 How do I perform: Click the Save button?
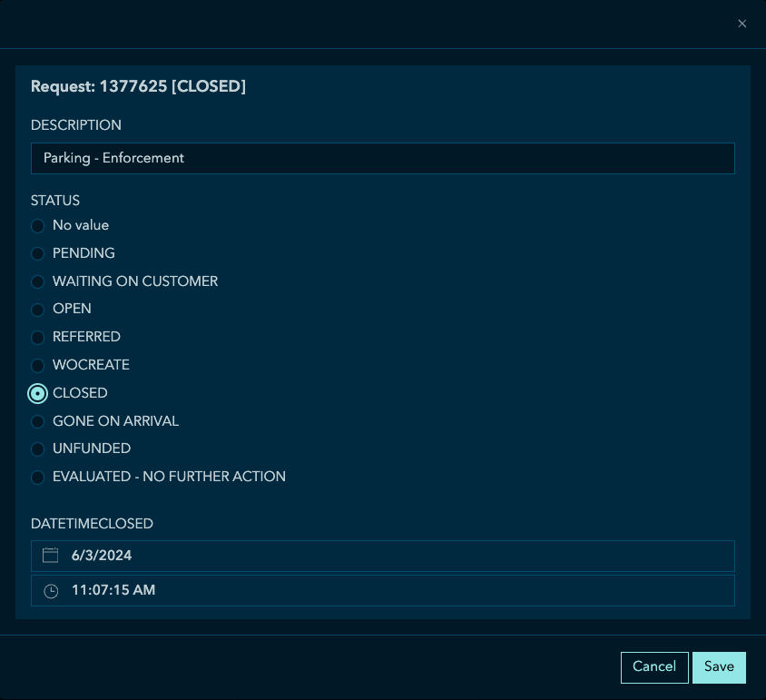[719, 667]
